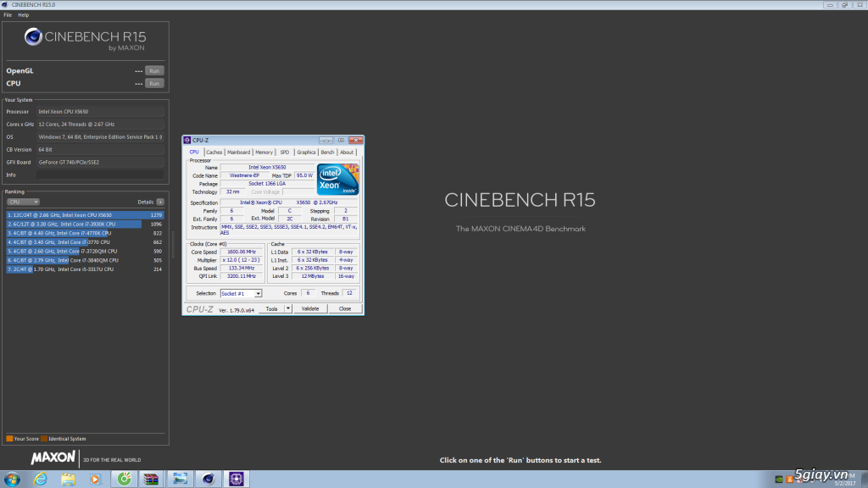The width and height of the screenshot is (868, 488).
Task: Select ranking entry Intel Core i7-3840QM
Action: (x=86, y=260)
